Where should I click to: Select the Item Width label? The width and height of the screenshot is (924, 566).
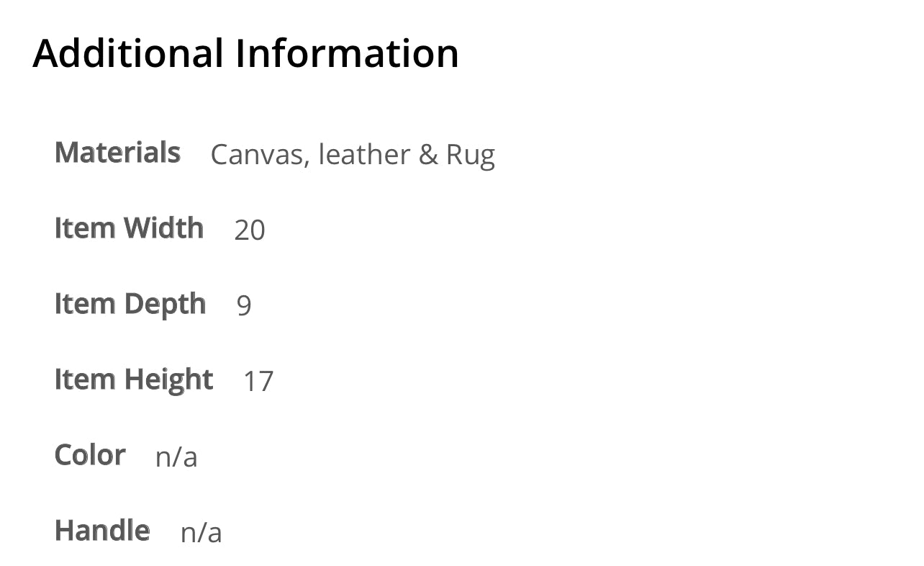click(129, 228)
